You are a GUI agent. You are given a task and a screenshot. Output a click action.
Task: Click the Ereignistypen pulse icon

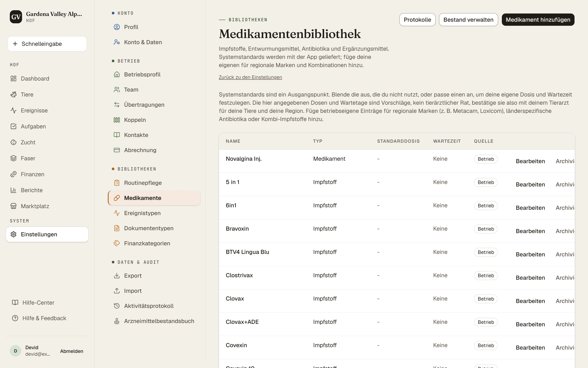(x=117, y=213)
